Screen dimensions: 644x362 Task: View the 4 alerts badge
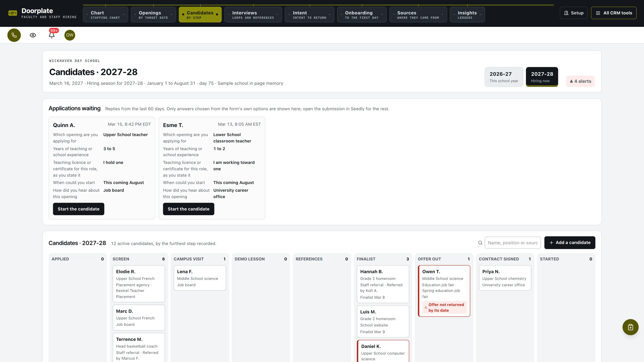pos(580,81)
